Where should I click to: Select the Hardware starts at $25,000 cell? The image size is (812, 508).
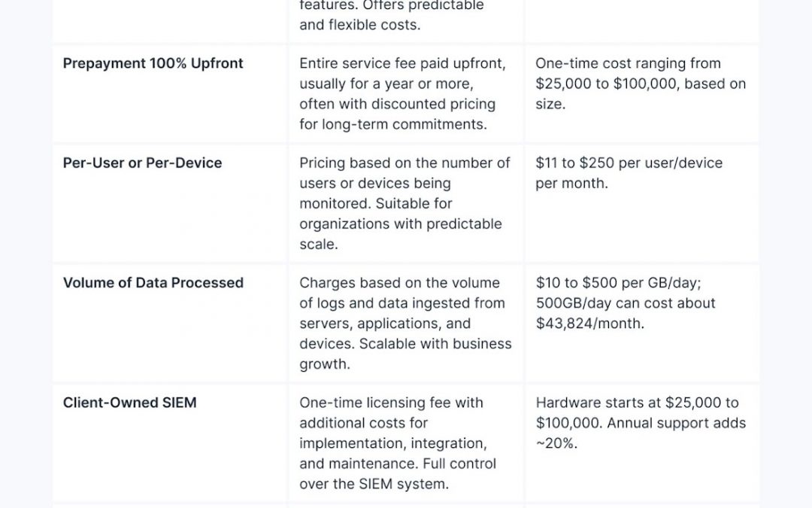pyautogui.click(x=641, y=423)
